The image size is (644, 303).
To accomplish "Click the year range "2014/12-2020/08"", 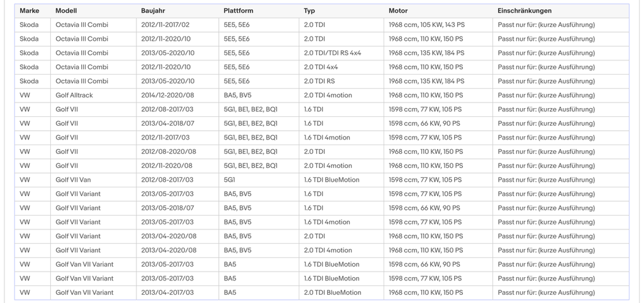I will (x=167, y=96).
